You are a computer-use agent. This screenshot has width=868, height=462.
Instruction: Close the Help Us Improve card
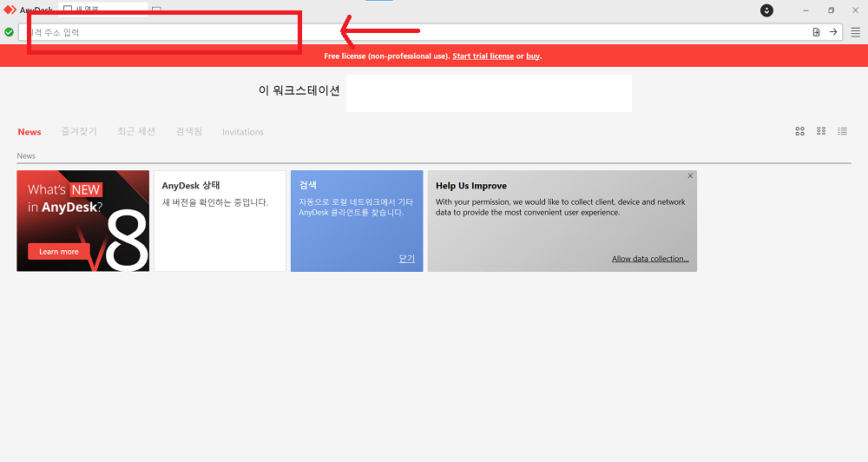(690, 175)
